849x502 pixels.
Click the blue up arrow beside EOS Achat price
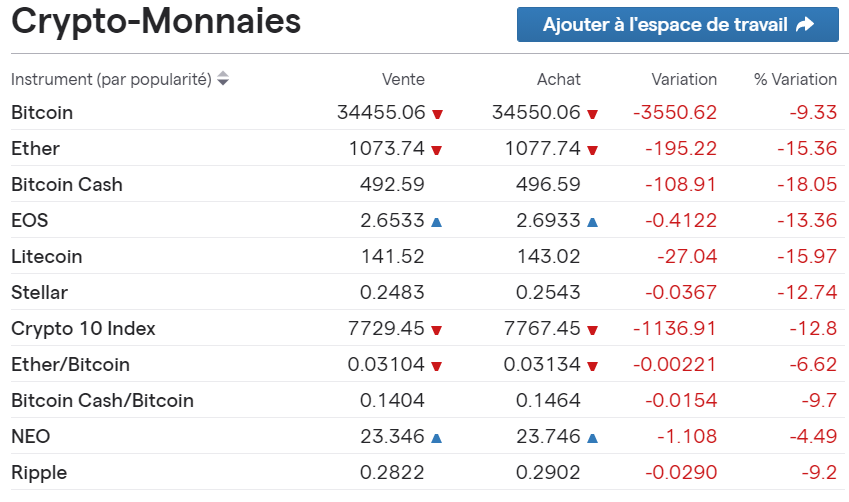pos(593,221)
